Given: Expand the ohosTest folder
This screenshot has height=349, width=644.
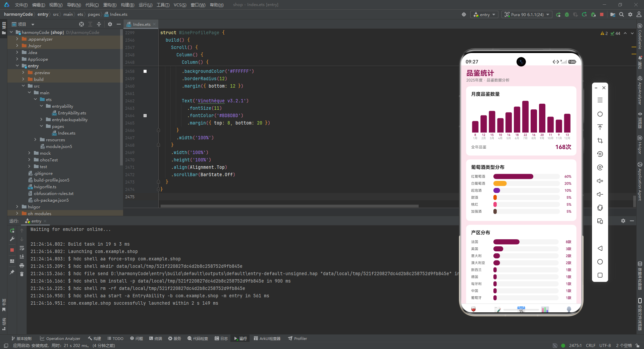Looking at the screenshot, I should point(29,160).
